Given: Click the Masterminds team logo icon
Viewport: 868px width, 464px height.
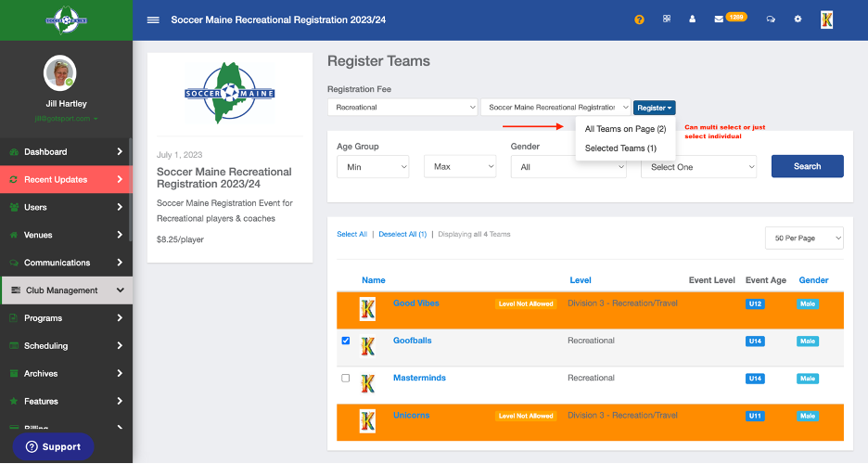Looking at the screenshot, I should pos(367,383).
